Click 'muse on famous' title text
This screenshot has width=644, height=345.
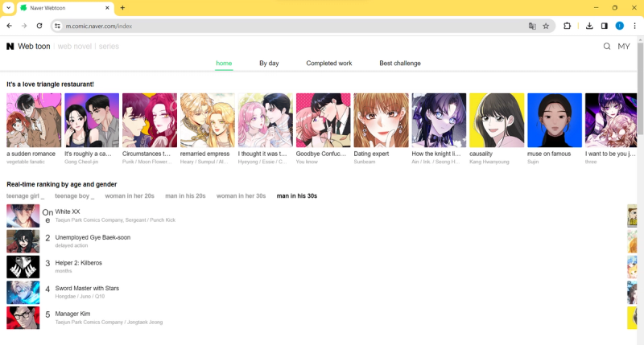tap(549, 154)
